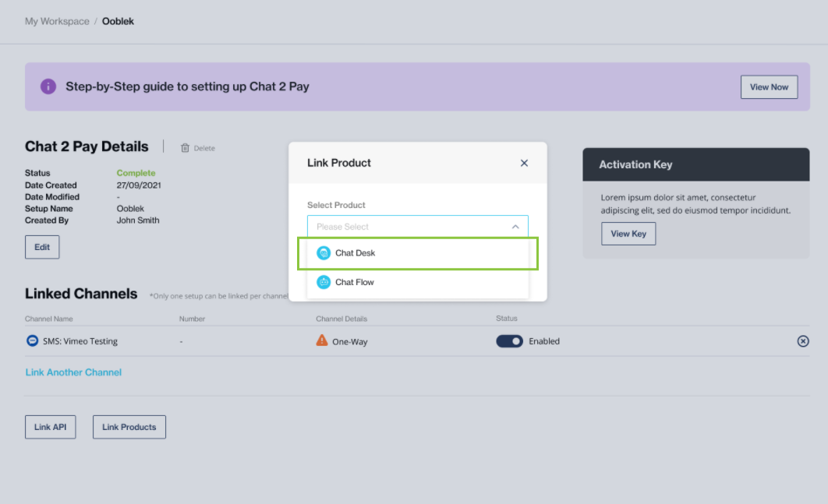The image size is (828, 504).
Task: Click the Chat Flow robot icon
Action: pyautogui.click(x=324, y=282)
